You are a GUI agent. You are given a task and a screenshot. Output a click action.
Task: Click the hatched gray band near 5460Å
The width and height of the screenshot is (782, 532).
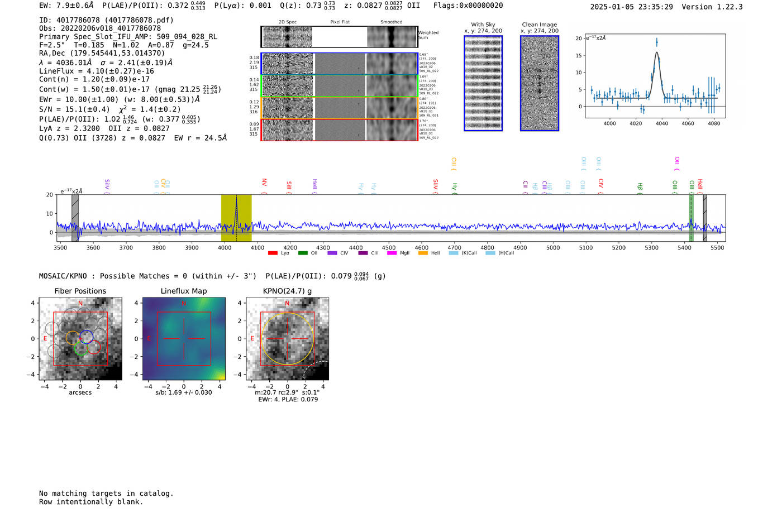point(705,218)
